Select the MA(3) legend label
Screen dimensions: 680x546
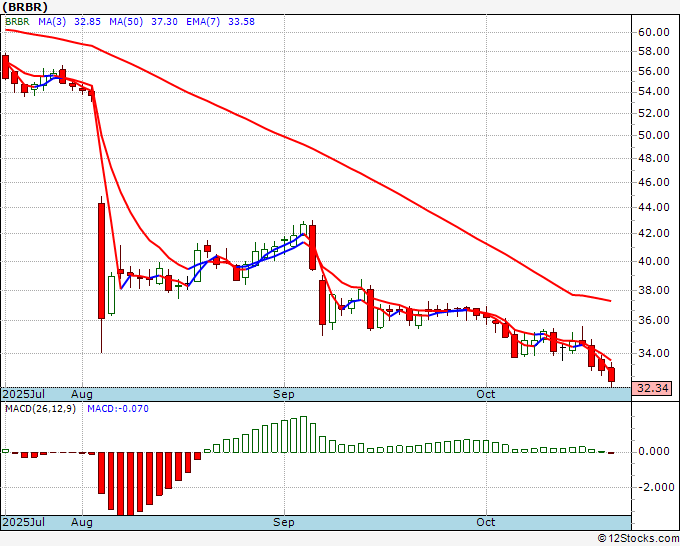pos(52,22)
